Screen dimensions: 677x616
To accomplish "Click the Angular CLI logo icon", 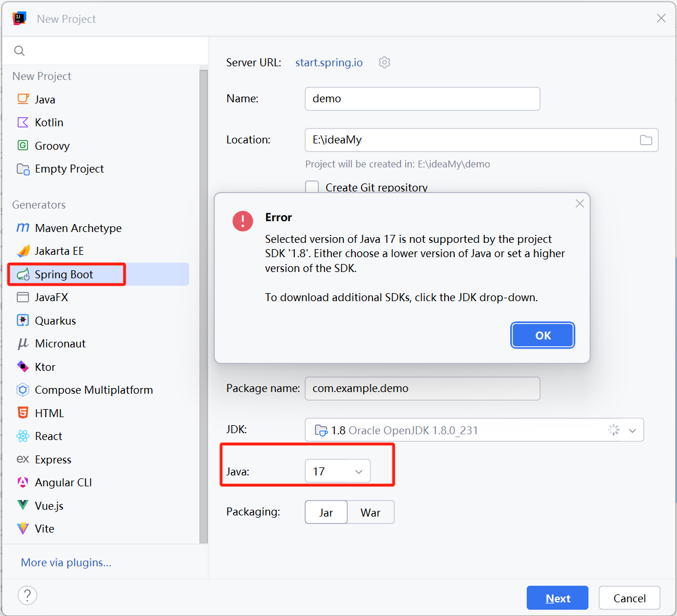I will click(x=23, y=482).
